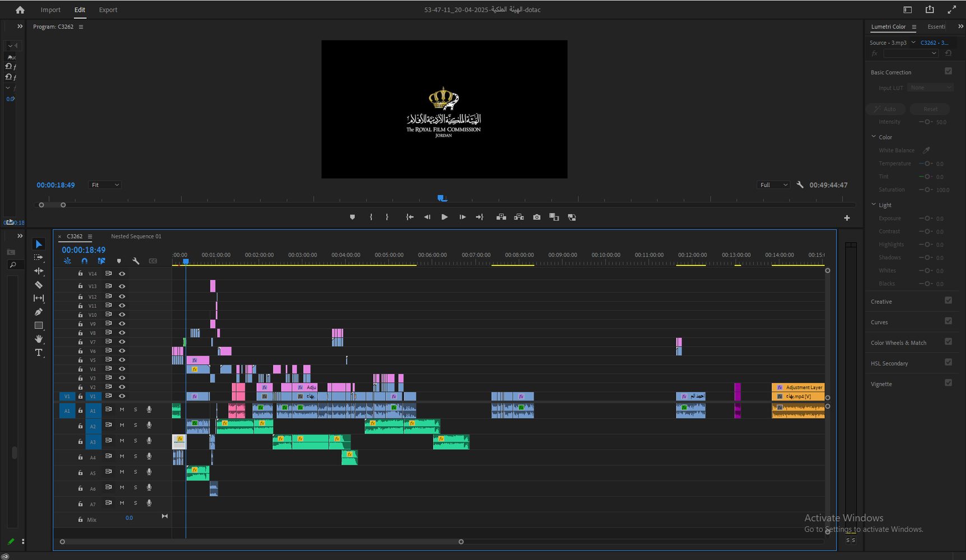Click the Go to In button
966x560 pixels.
[410, 217]
